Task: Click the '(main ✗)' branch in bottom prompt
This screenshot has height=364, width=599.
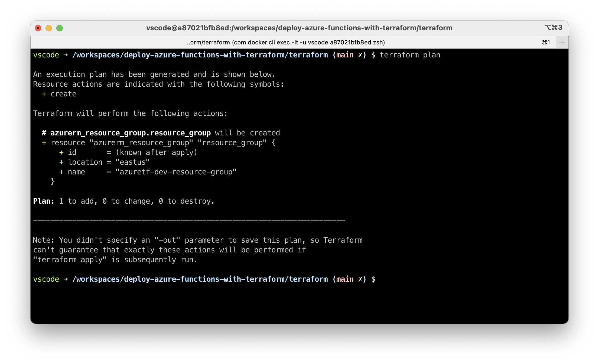Action: click(349, 279)
